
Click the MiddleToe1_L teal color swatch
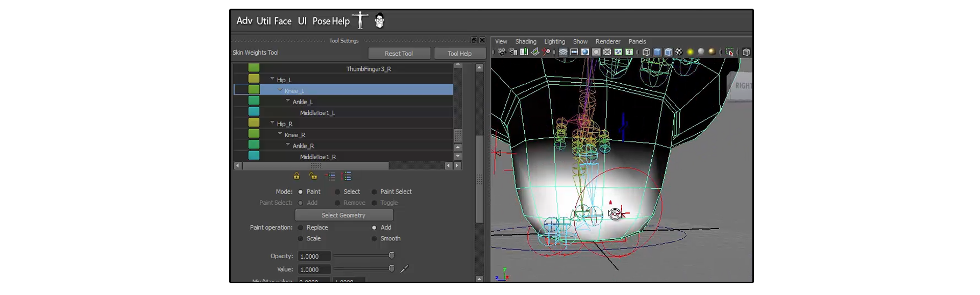(254, 112)
